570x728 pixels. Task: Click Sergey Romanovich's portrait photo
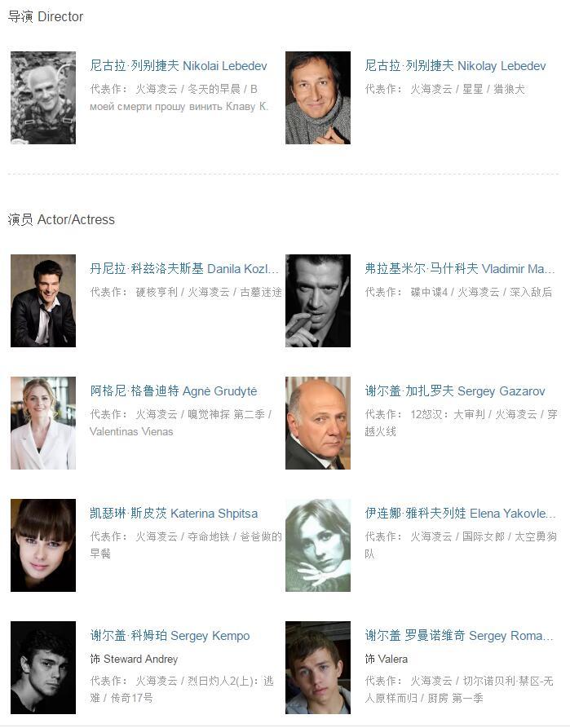click(x=318, y=668)
